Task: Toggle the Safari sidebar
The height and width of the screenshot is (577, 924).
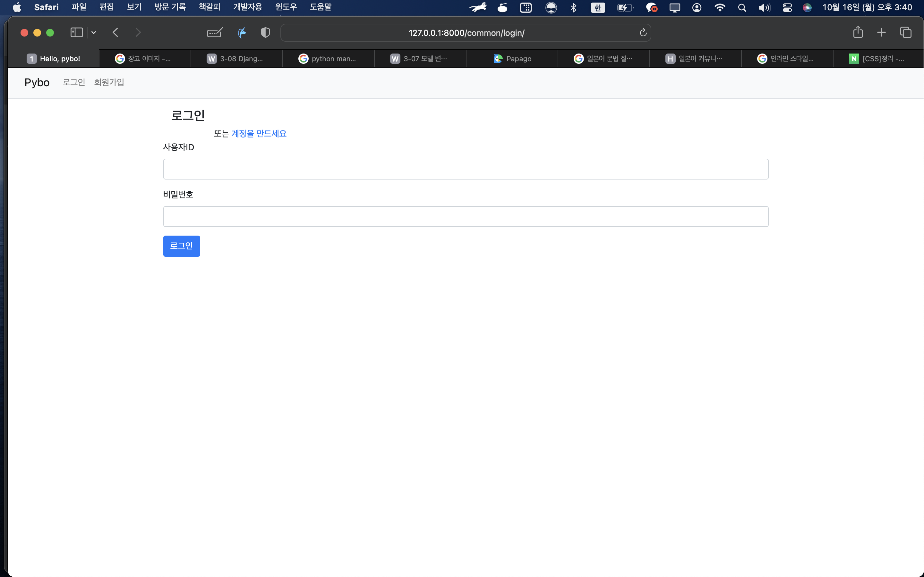Action: (76, 33)
